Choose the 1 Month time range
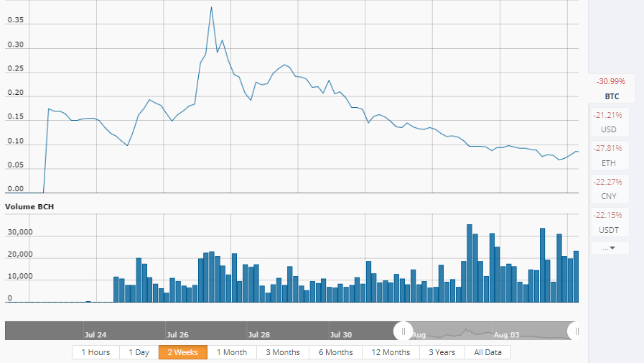Image resolution: width=644 pixels, height=363 pixels. coord(231,352)
